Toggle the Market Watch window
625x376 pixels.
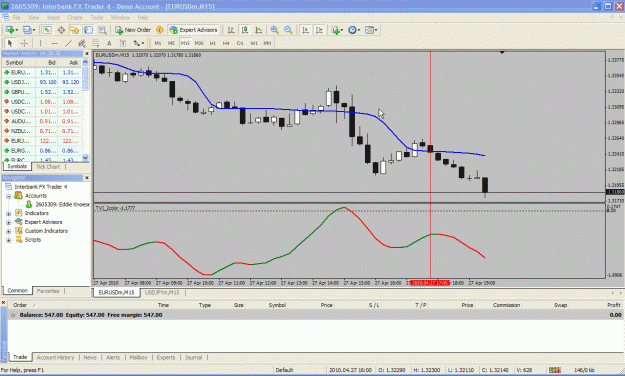tap(47, 30)
